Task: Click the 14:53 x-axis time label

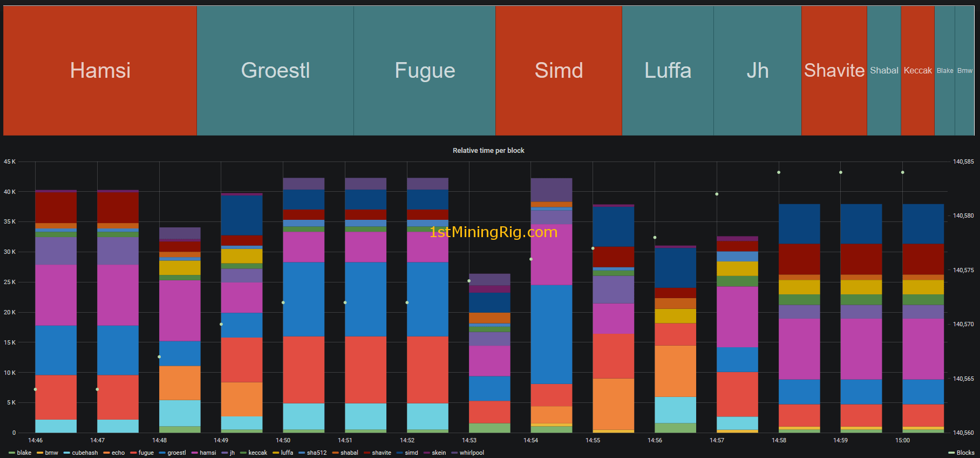Action: point(469,441)
